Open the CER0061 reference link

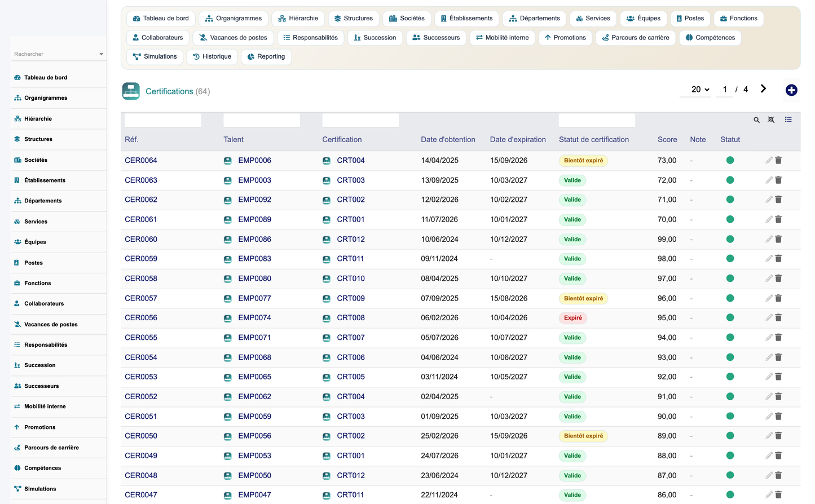coord(141,219)
